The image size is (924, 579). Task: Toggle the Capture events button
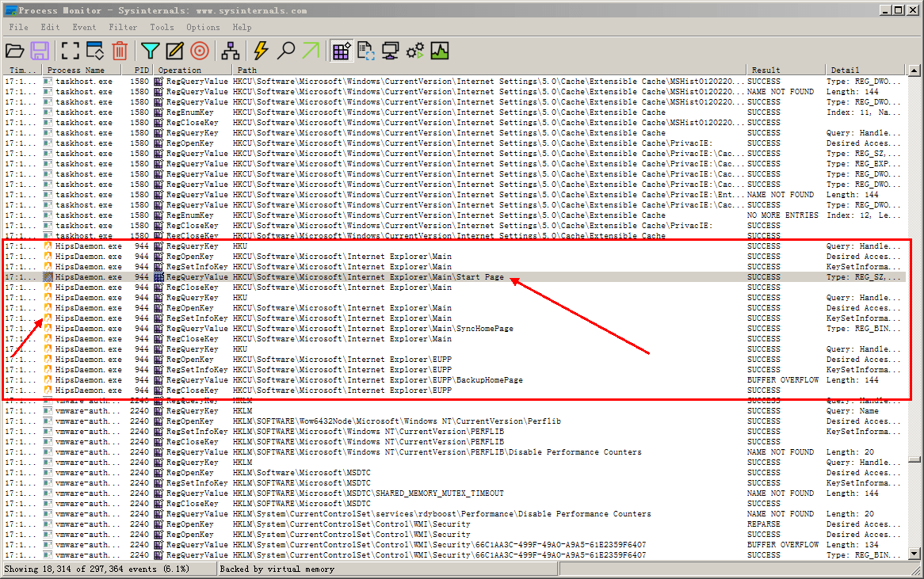(71, 51)
